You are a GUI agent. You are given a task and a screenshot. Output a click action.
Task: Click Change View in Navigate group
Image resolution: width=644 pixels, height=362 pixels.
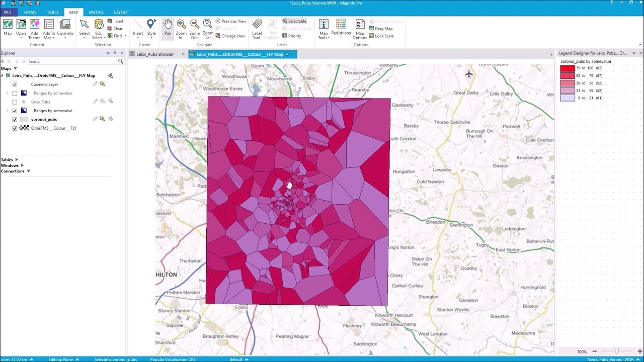coord(230,36)
